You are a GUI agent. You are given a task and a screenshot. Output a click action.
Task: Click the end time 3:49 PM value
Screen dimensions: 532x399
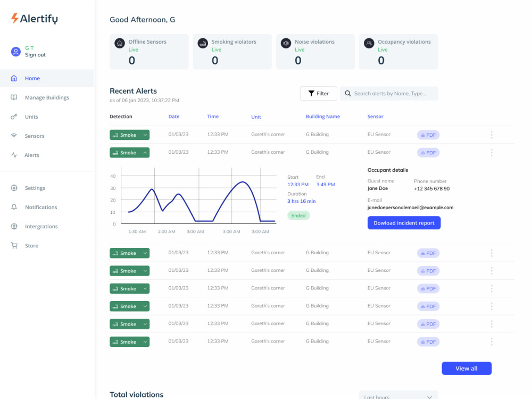pyautogui.click(x=326, y=185)
